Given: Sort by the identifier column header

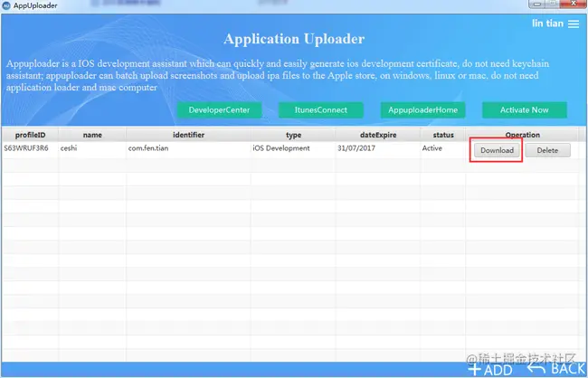Looking at the screenshot, I should [x=189, y=135].
